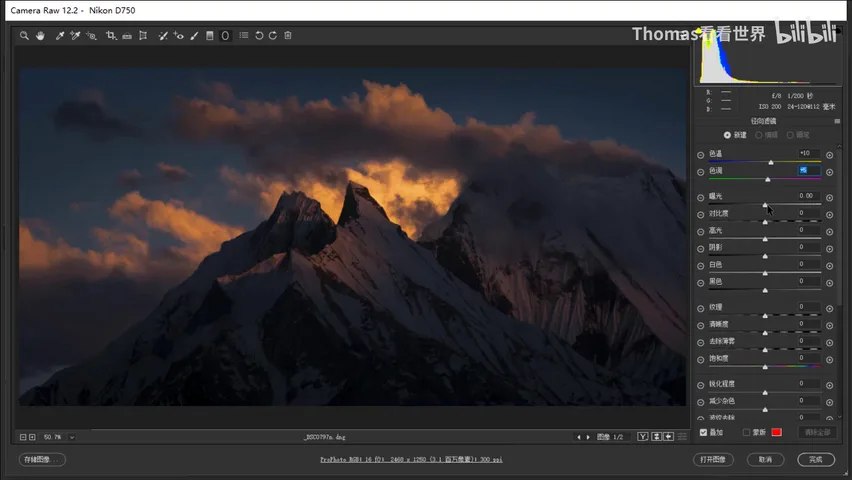Go to the next image arrow

point(588,437)
